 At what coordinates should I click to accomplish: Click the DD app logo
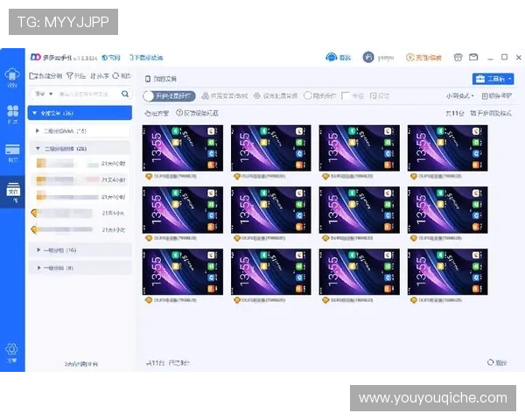point(36,57)
